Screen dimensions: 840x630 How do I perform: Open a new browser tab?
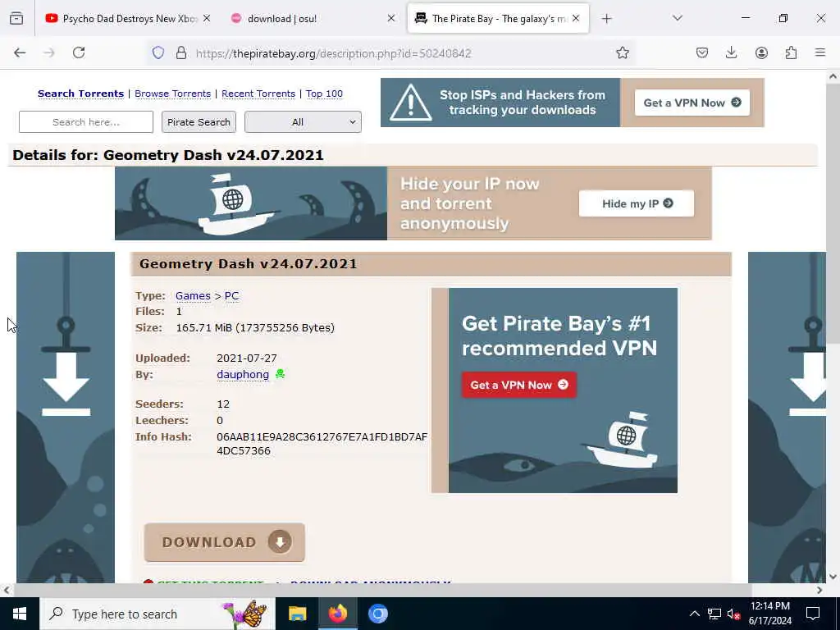tap(606, 19)
